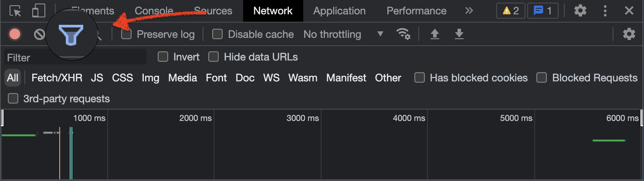Open Network panel settings gear
The width and height of the screenshot is (644, 181).
(x=629, y=34)
